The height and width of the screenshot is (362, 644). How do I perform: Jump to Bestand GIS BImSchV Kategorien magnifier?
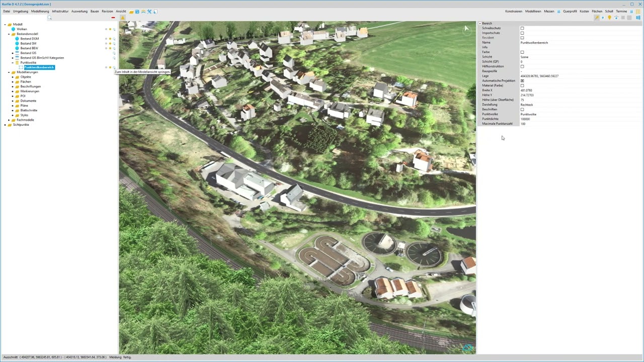tap(114, 58)
